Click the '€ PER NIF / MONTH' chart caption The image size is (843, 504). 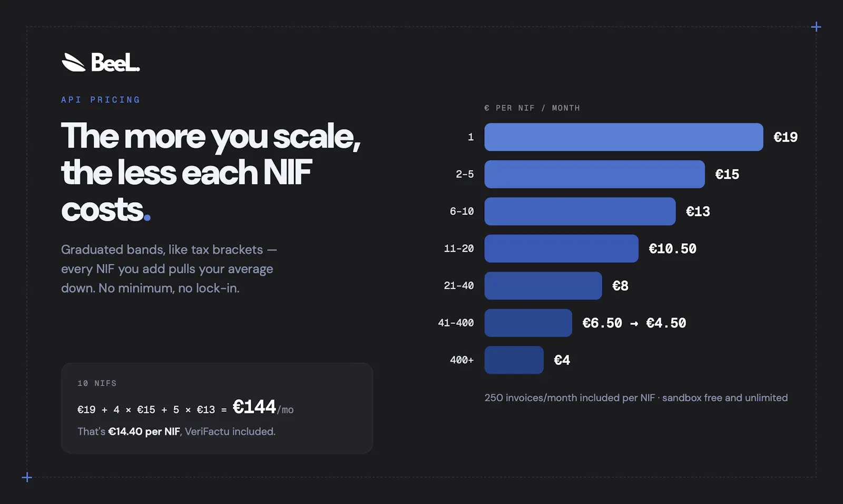[532, 108]
